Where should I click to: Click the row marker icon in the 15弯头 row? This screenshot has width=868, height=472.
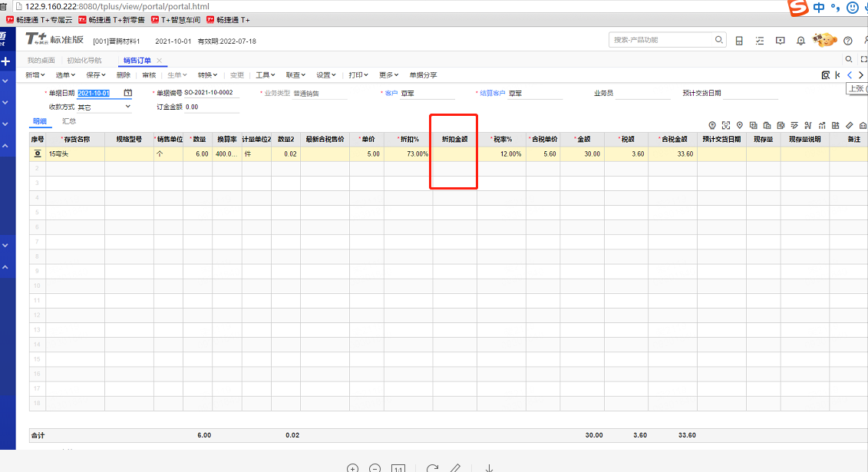pos(38,153)
